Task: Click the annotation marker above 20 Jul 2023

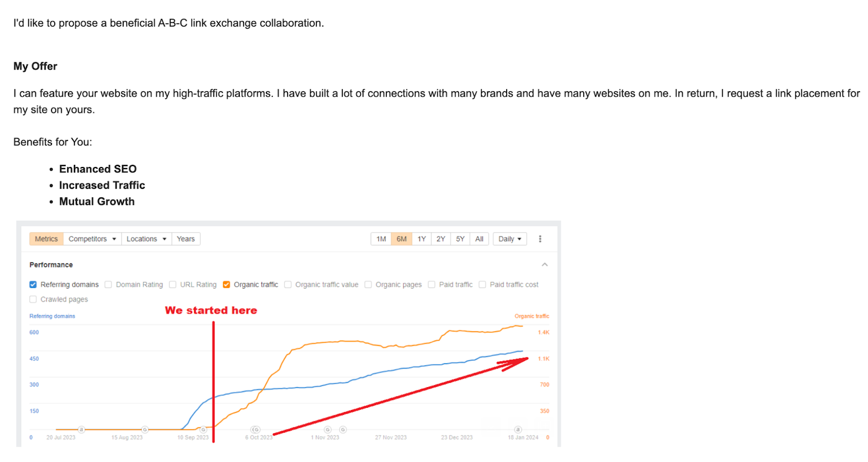Action: pos(81,429)
